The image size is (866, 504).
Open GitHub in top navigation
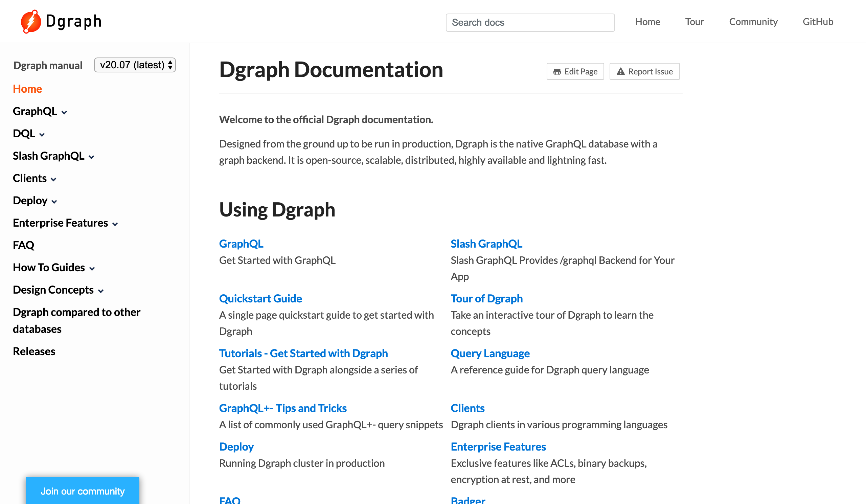[818, 22]
